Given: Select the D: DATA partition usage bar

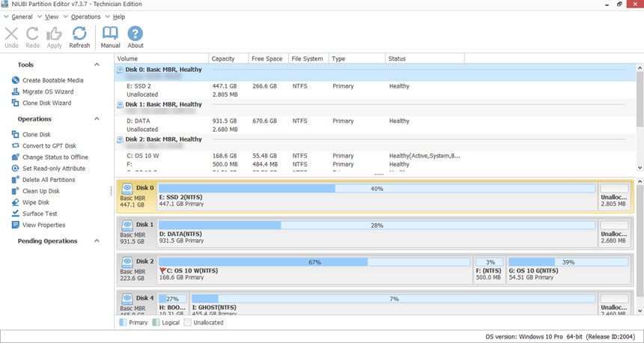Looking at the screenshot, I should pos(377,225).
